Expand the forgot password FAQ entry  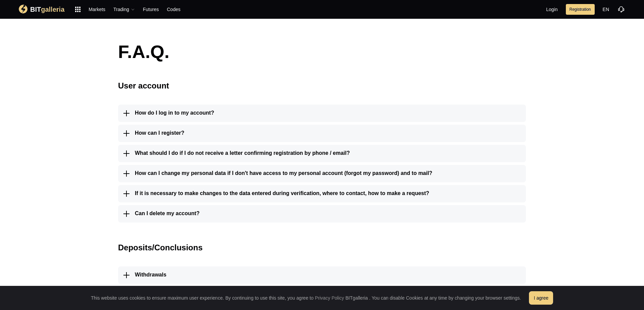click(x=283, y=173)
